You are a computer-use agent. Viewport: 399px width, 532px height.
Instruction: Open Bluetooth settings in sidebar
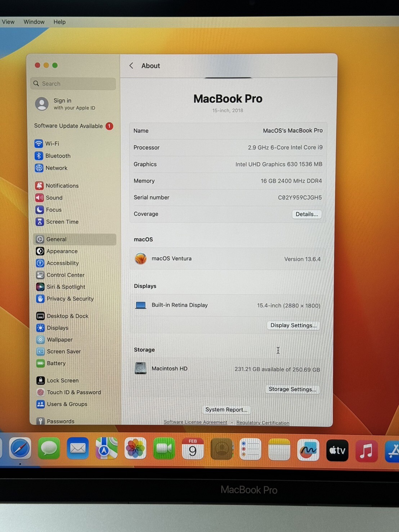53,156
